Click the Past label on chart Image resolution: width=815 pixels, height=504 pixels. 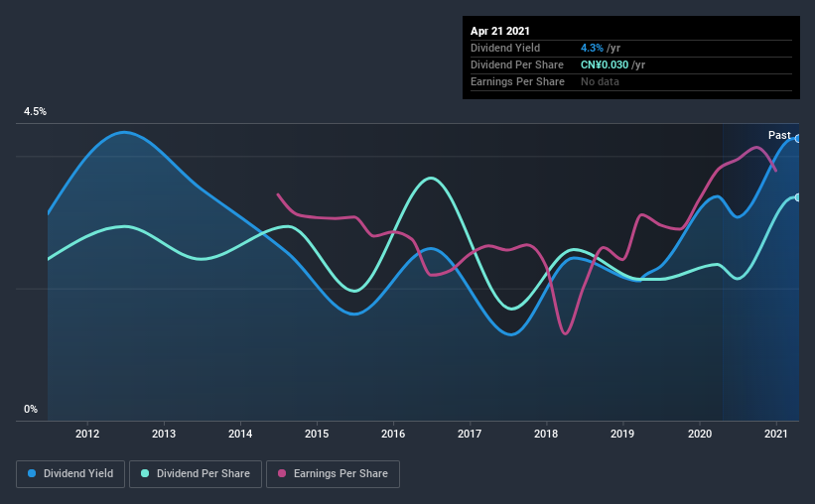click(x=779, y=135)
